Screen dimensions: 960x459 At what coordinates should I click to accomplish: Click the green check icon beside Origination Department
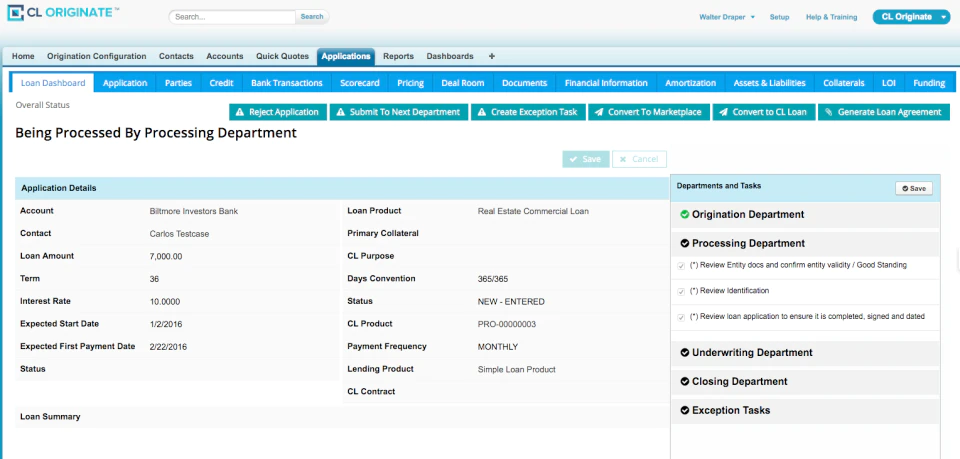coord(684,215)
